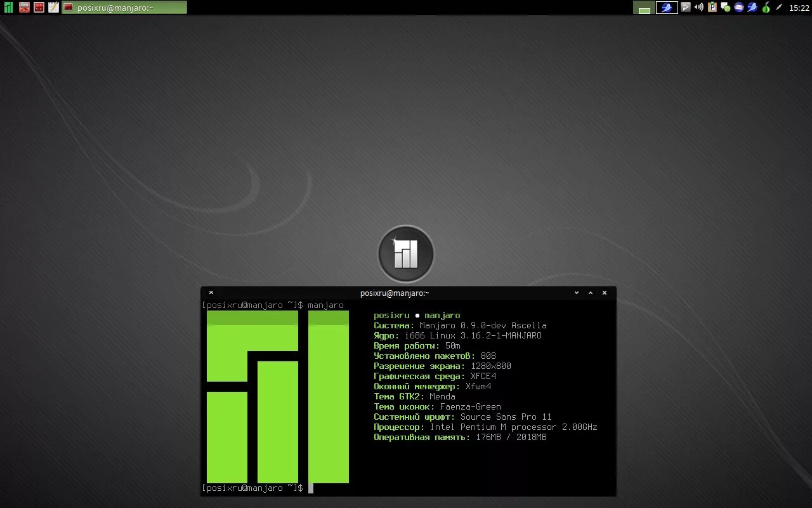
Task: Open the chat status tray icon
Action: pos(726,8)
